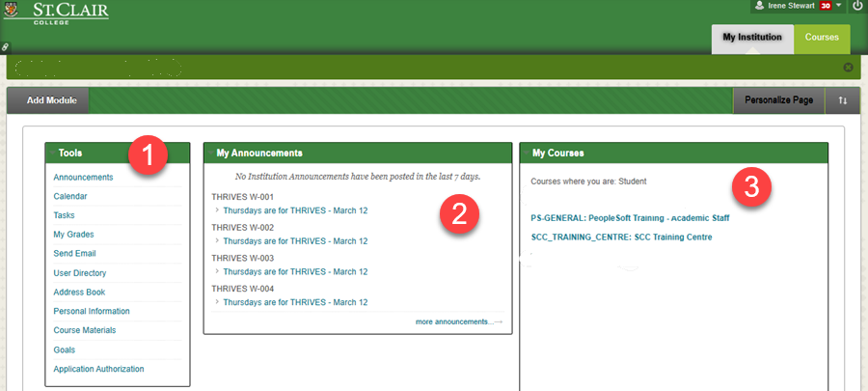868x391 pixels.
Task: Open PS-GENERAL PeopleSoft Training course
Action: [x=630, y=218]
